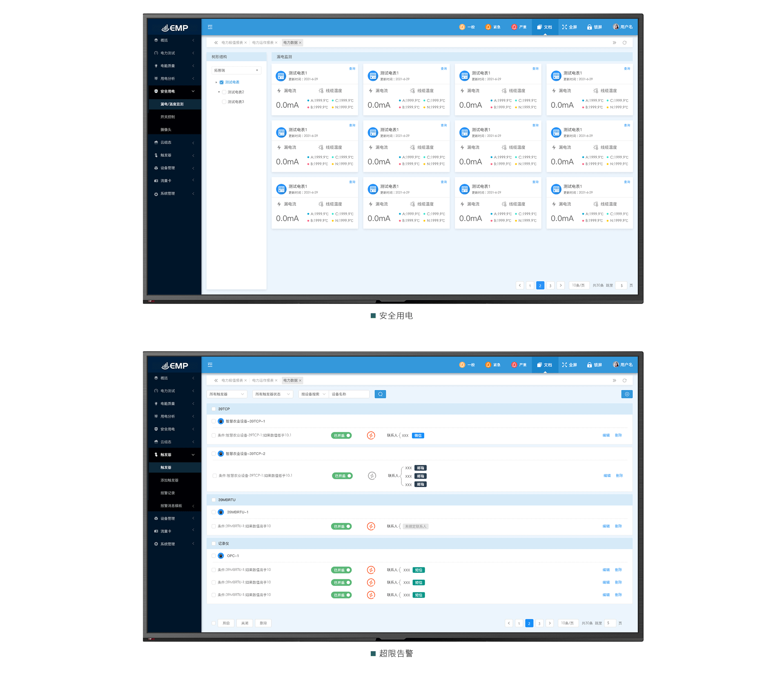The height and width of the screenshot is (674, 784).
Task: Click the blue search button beside 设备名称
Action: coord(380,394)
